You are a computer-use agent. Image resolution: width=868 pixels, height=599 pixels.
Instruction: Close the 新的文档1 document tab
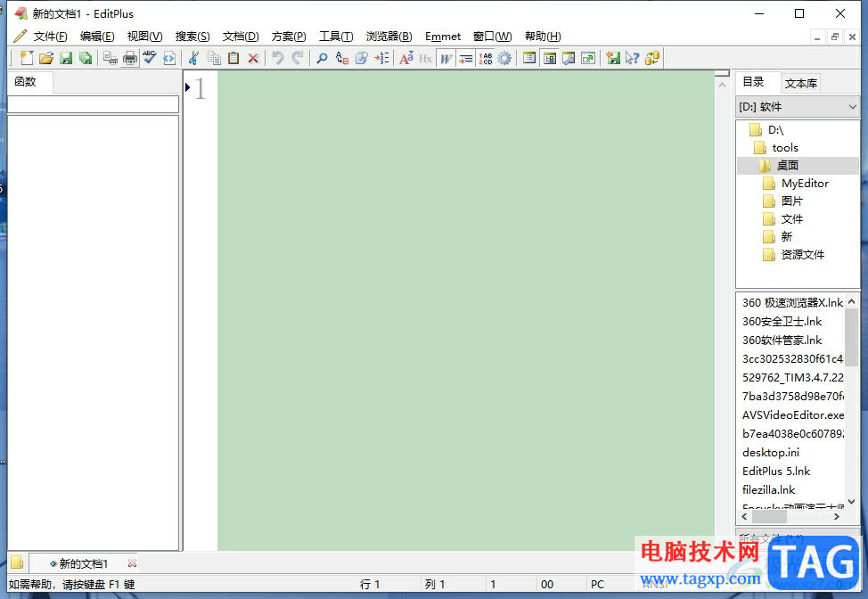click(x=132, y=563)
